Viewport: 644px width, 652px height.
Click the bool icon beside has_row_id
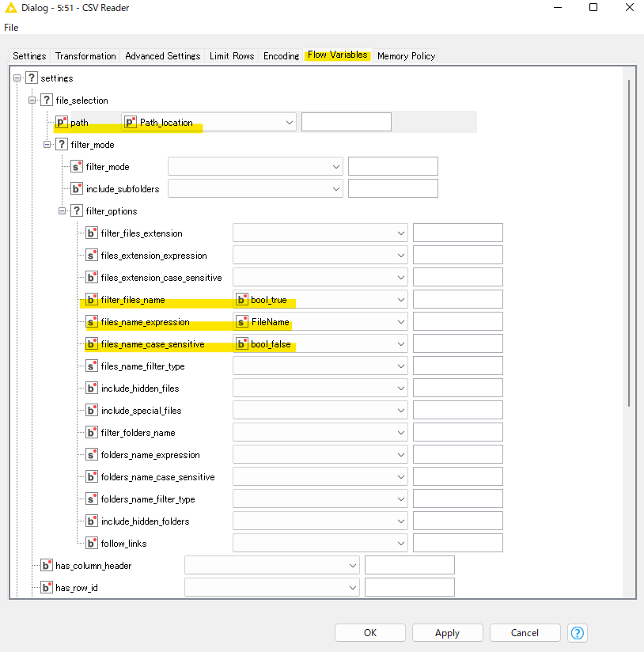47,587
